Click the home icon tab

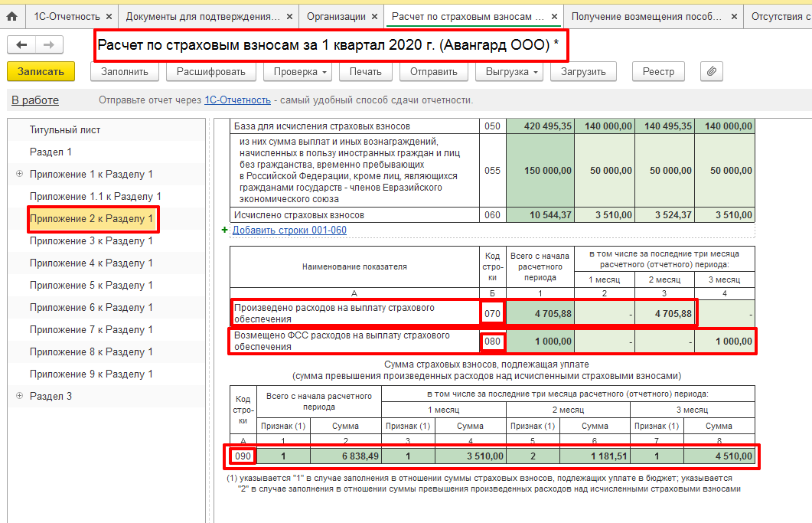click(12, 16)
